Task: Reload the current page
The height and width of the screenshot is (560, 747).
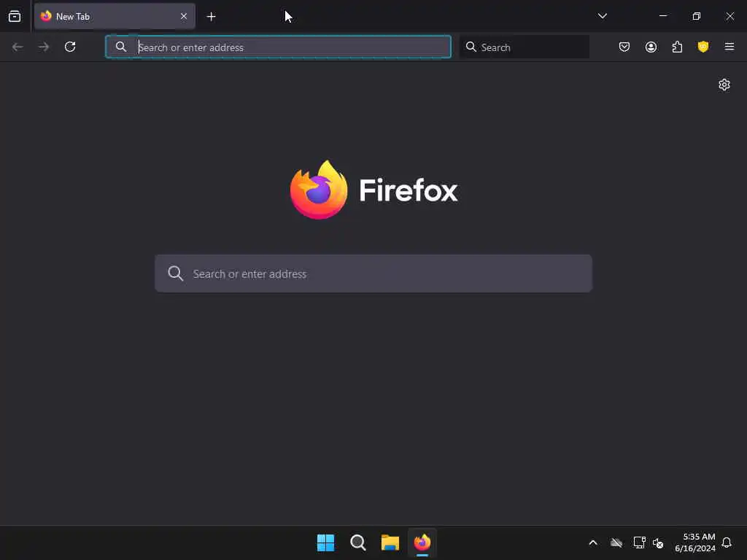Action: coord(70,47)
